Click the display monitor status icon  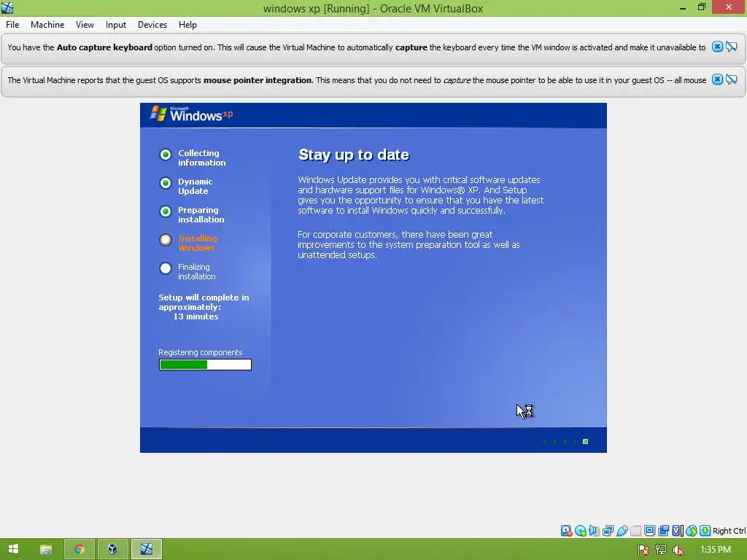[649, 531]
